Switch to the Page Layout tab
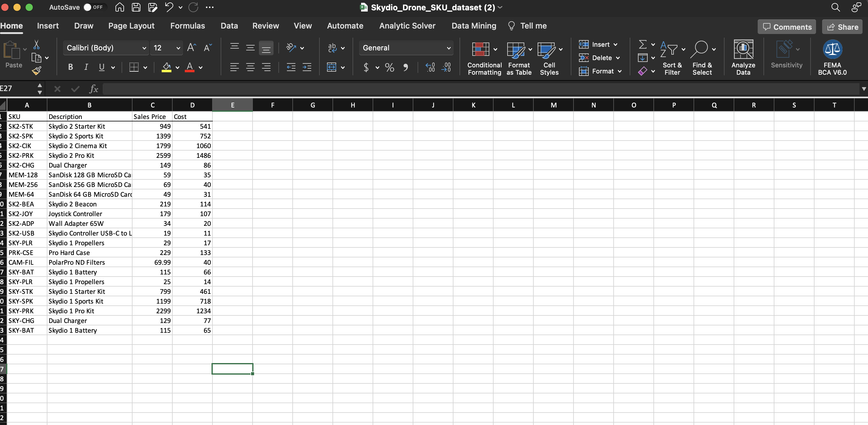Viewport: 868px width, 425px height. (131, 26)
